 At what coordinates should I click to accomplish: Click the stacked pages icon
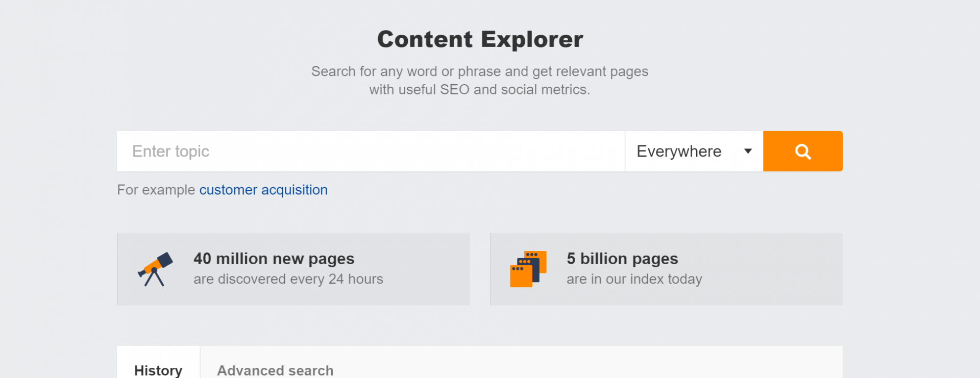(x=528, y=269)
